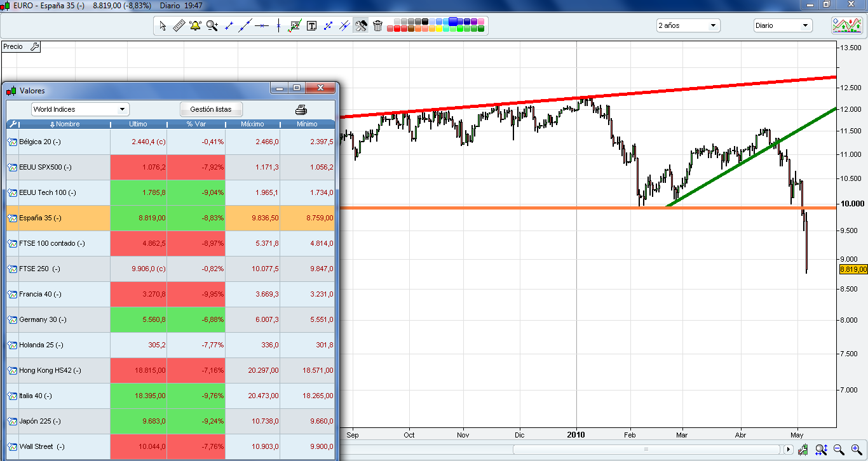Click the trash can delete icon
This screenshot has width=868, height=461.
click(x=377, y=26)
